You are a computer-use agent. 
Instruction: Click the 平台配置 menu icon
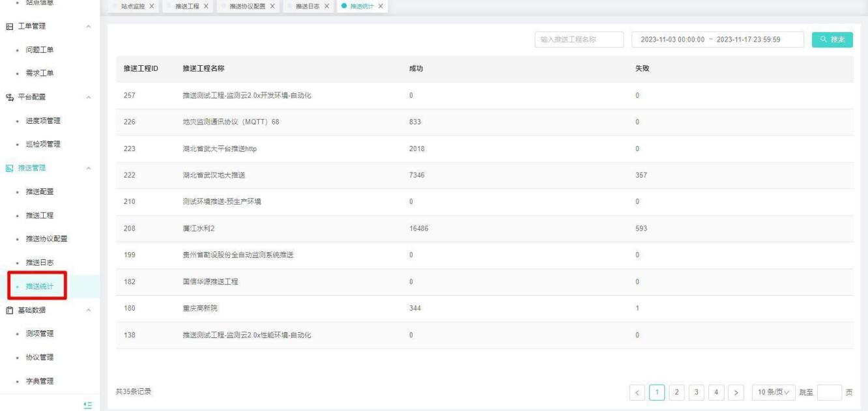(x=8, y=98)
